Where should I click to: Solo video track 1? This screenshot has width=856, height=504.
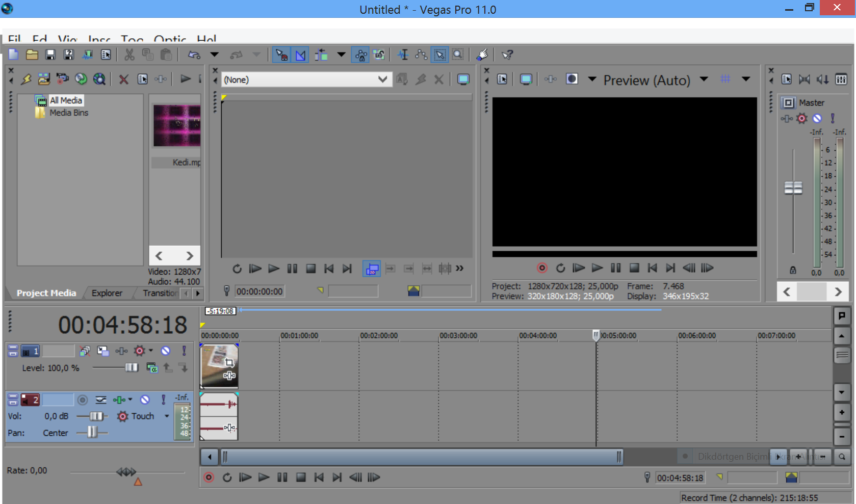tap(184, 351)
